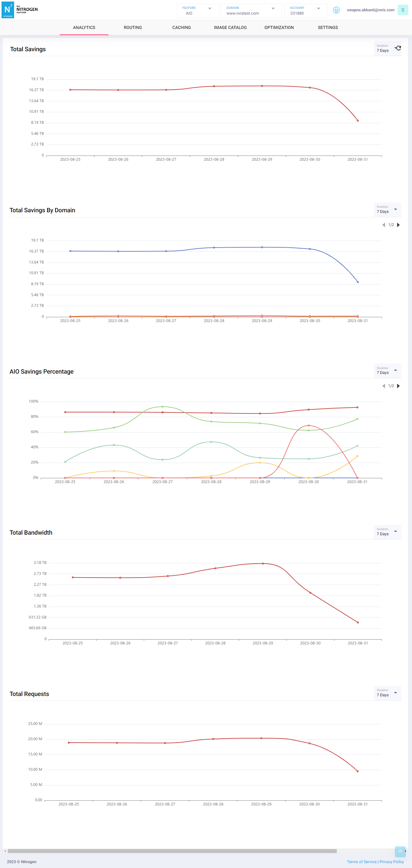Screen dimensions: 412x868
Task: Switch to the Image Catalog tab
Action: click(x=230, y=28)
